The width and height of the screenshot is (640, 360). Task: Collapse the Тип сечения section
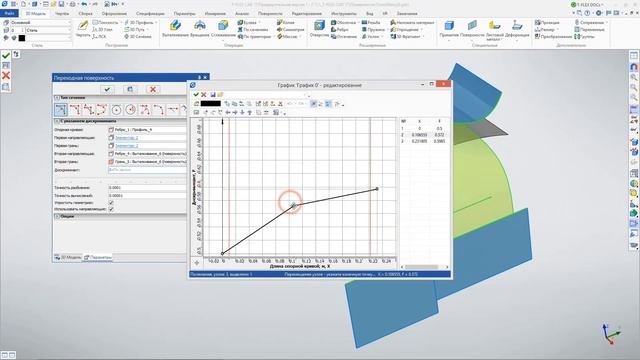coord(57,98)
